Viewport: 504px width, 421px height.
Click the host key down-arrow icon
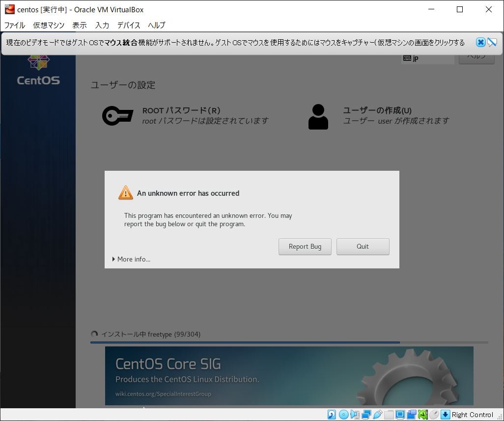pos(446,415)
